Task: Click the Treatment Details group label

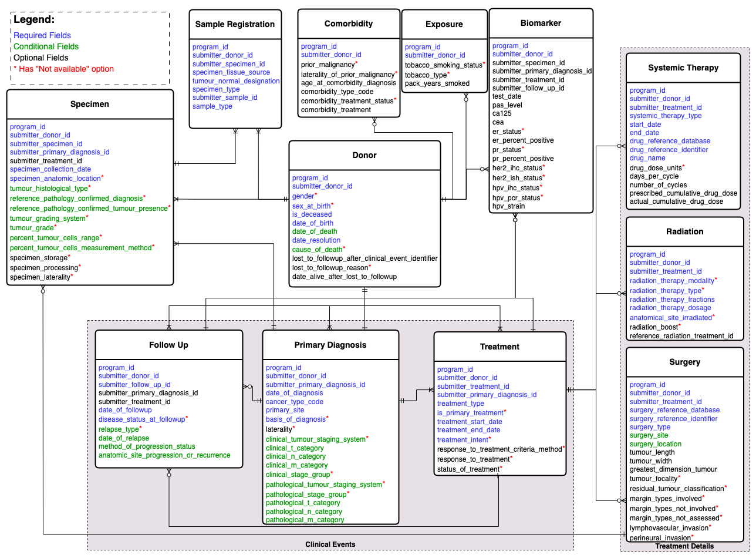Action: (x=684, y=546)
